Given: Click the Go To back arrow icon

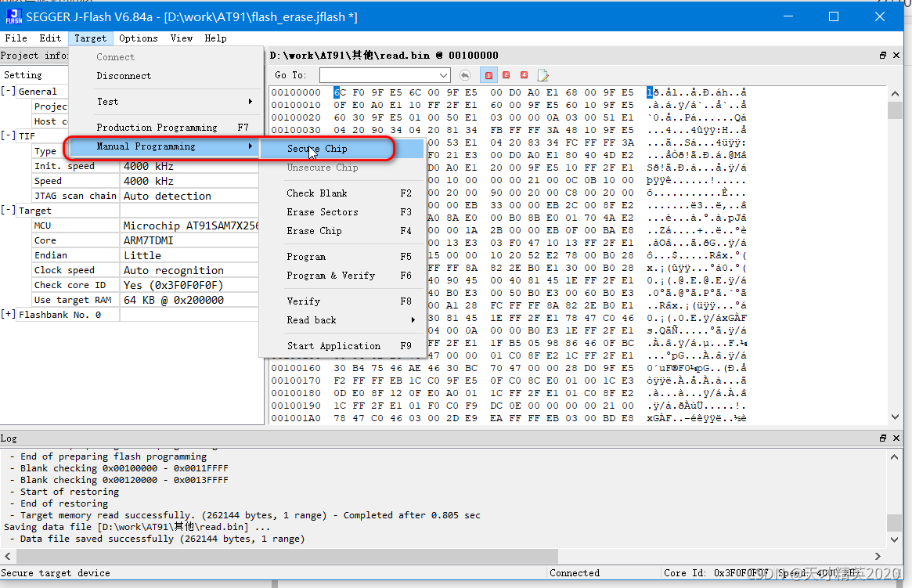Looking at the screenshot, I should pyautogui.click(x=465, y=75).
